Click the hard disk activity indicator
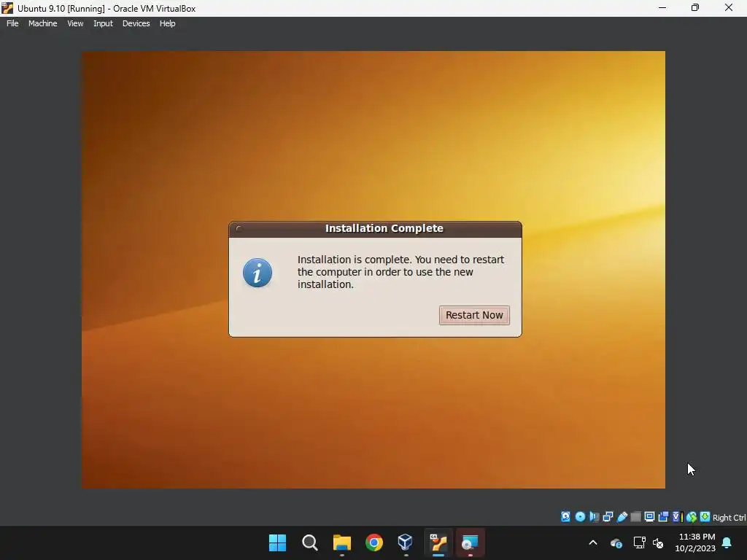The width and height of the screenshot is (747, 560). [565, 517]
